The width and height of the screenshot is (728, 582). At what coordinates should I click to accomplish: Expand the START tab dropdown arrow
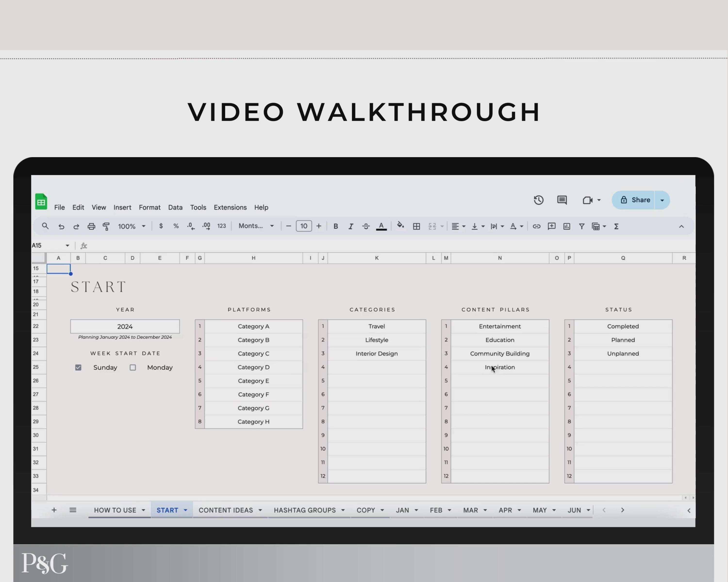point(185,510)
